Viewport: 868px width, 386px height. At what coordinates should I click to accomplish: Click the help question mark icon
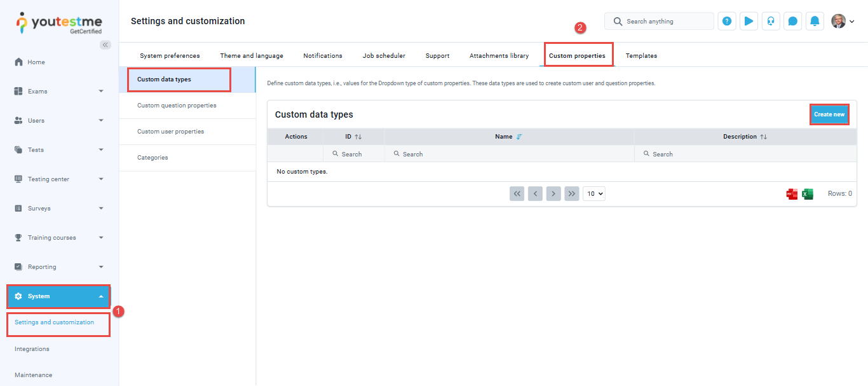(x=727, y=21)
